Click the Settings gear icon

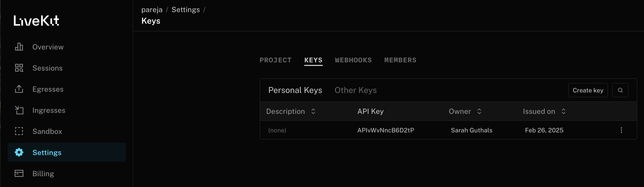[x=19, y=152]
